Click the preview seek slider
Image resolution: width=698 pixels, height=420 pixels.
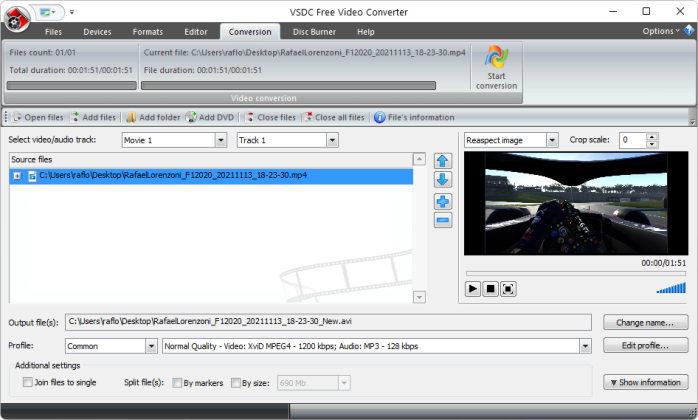pos(575,273)
